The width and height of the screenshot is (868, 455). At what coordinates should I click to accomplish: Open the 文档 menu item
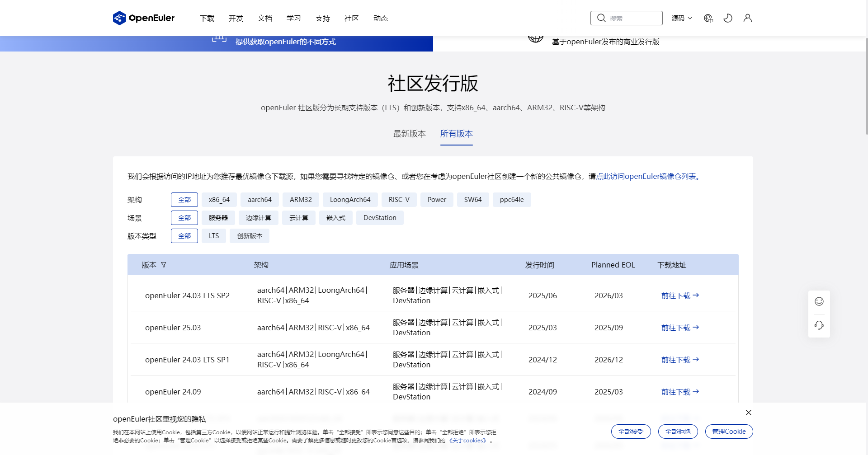point(265,18)
